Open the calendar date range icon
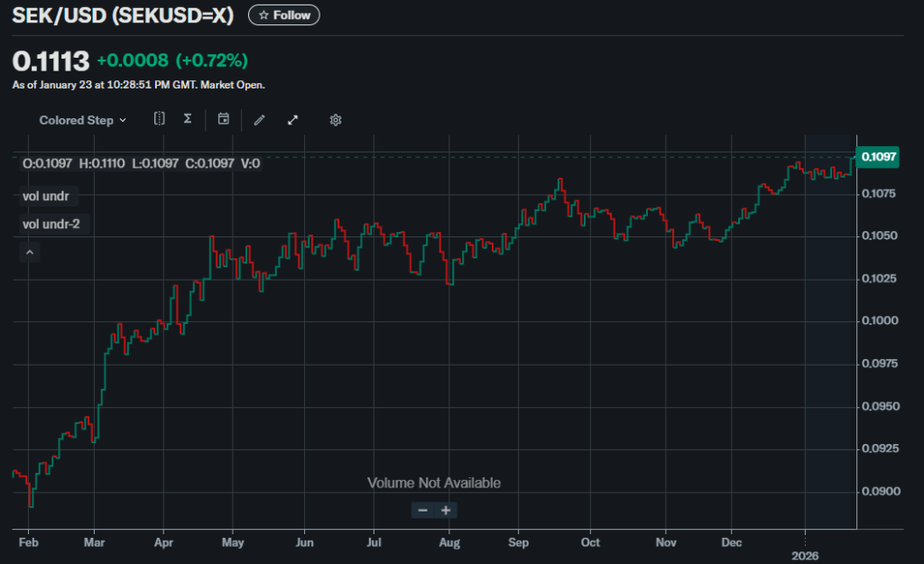Image resolution: width=924 pixels, height=564 pixels. 224,119
